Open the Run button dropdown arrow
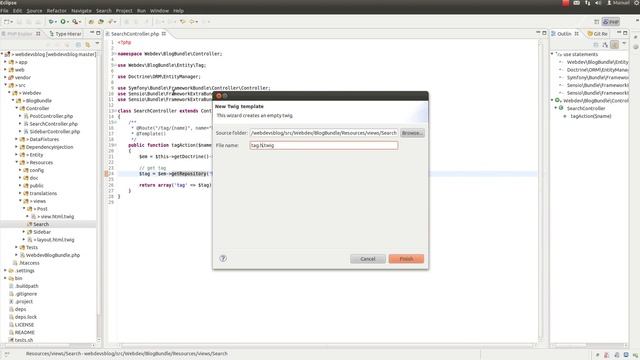Screen dimensions: 640x360 67,22
